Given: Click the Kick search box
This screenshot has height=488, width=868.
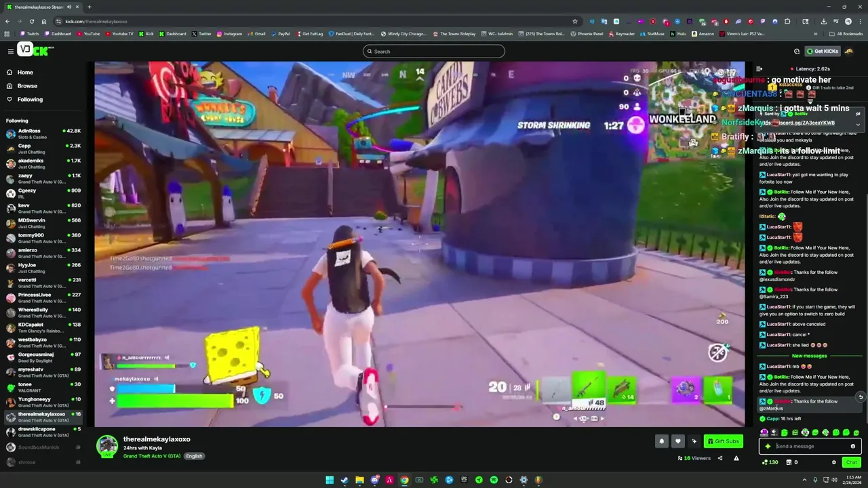Looking at the screenshot, I should [x=434, y=52].
